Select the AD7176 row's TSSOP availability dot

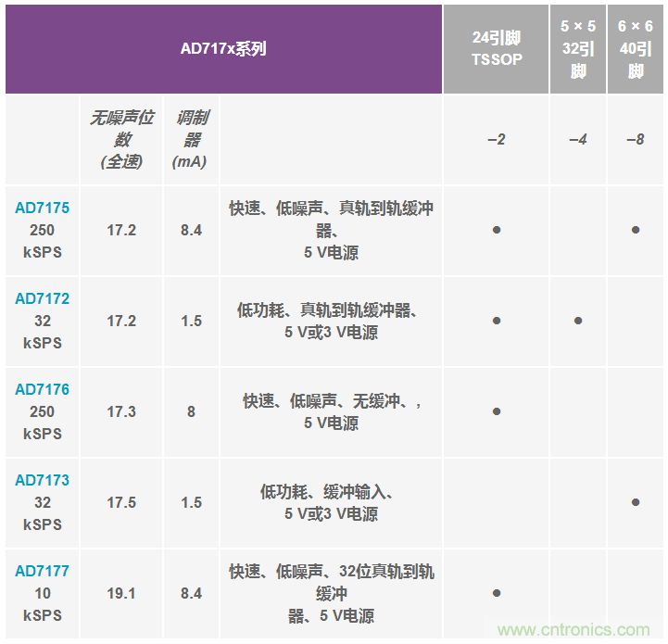tap(497, 411)
